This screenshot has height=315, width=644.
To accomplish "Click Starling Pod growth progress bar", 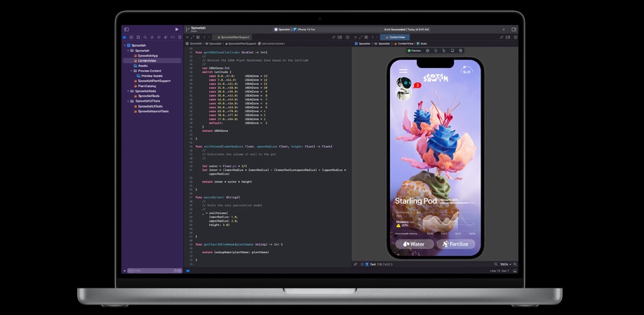I will pos(457,201).
